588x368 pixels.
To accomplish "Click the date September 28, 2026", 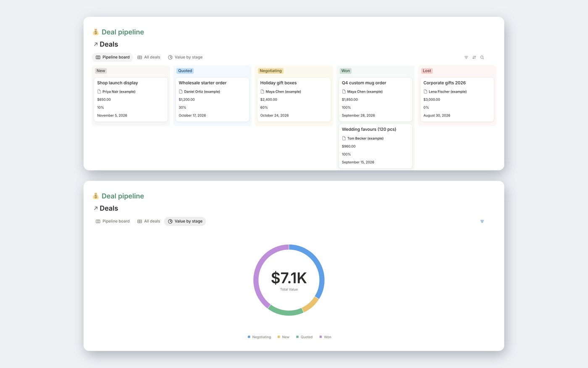I will 358,115.
